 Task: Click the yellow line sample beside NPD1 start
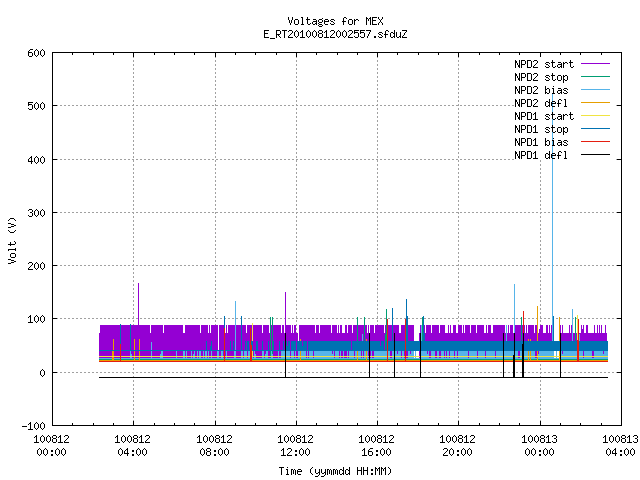click(x=595, y=116)
